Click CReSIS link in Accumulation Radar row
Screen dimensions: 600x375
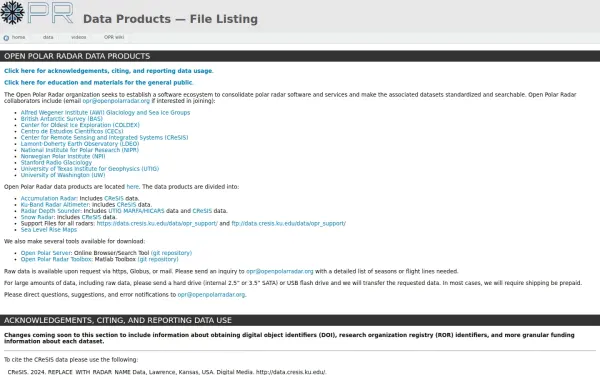(114, 199)
